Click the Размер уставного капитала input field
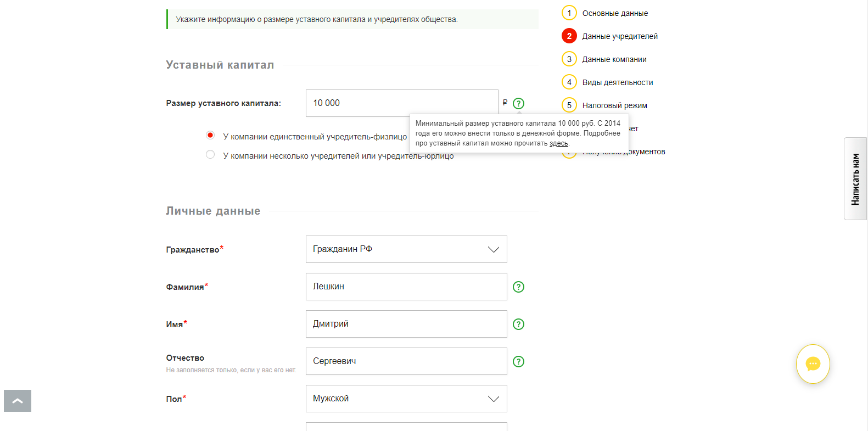This screenshot has width=868, height=431. (402, 103)
